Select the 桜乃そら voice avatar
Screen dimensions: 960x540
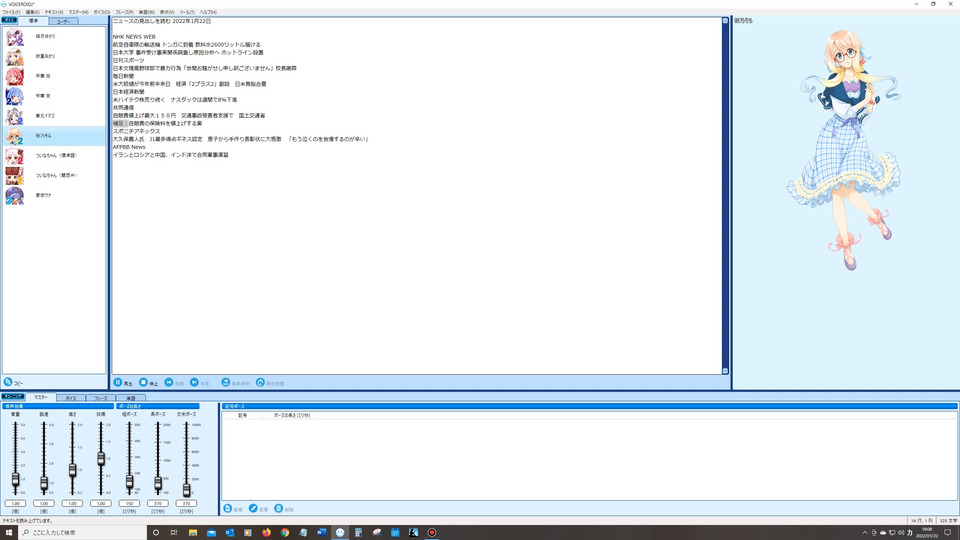click(14, 136)
